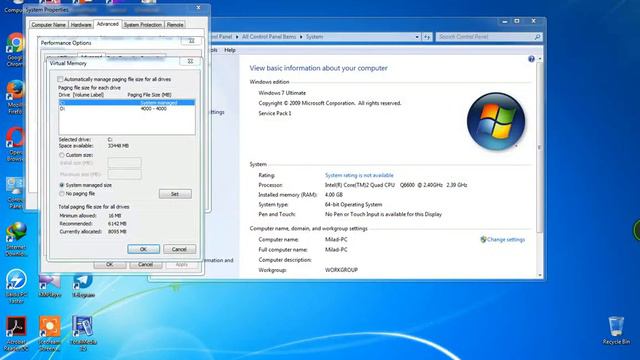
Task: Close the Virtual Memory dialog
Action: click(x=190, y=62)
